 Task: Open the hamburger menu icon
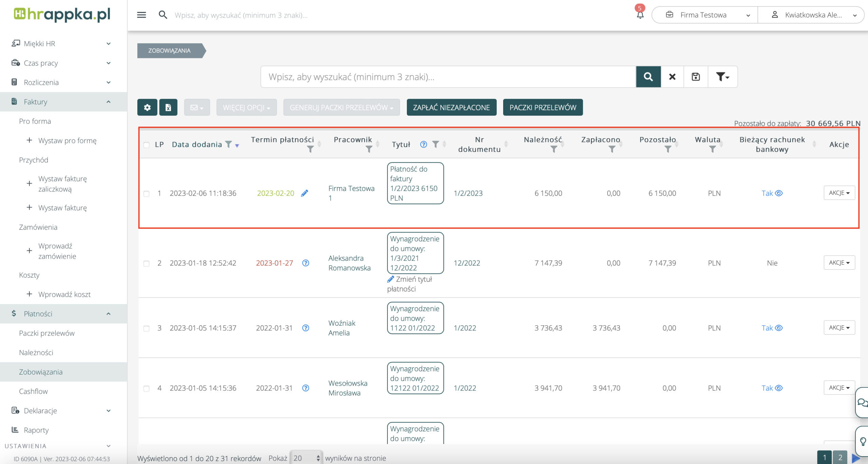pyautogui.click(x=141, y=15)
